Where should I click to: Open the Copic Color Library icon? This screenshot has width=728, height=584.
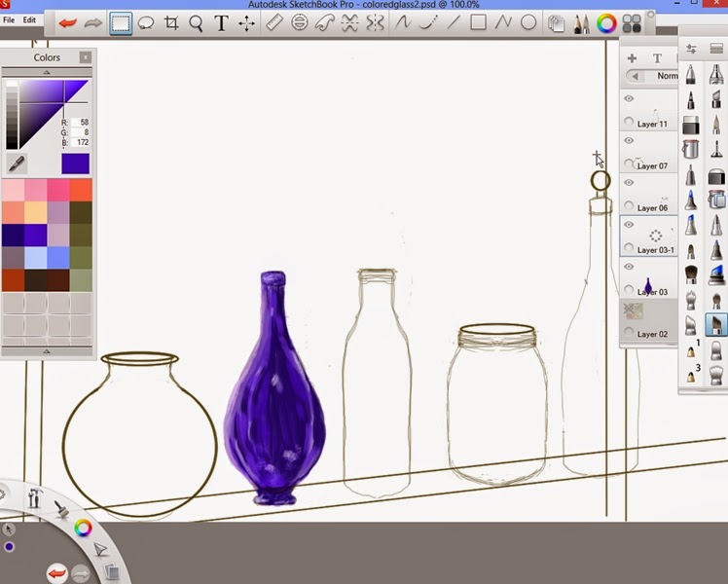[632, 23]
